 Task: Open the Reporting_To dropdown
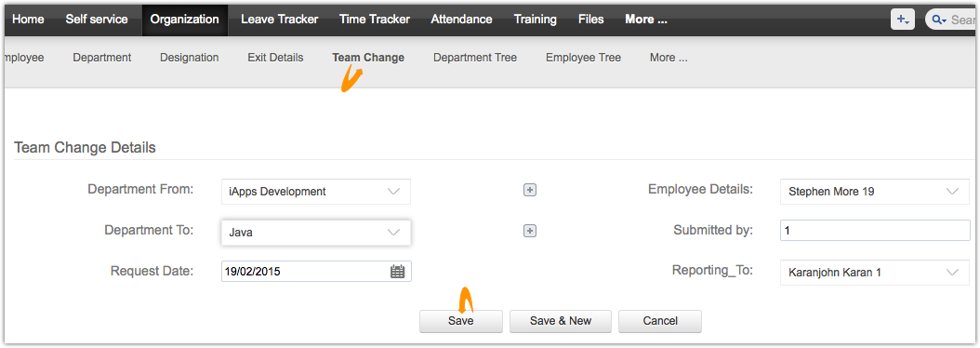tap(875, 273)
